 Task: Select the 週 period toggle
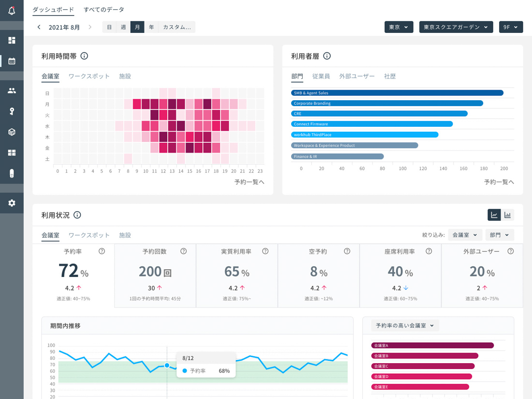point(123,27)
